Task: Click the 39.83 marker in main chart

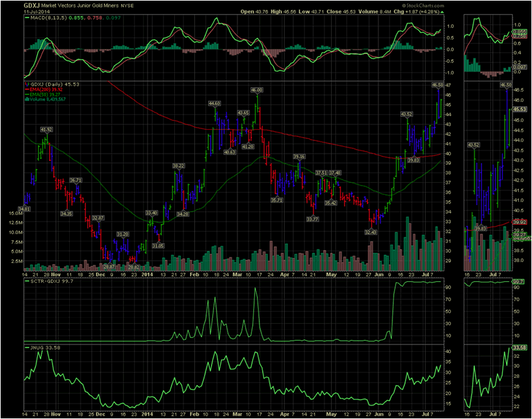Action: click(x=414, y=160)
